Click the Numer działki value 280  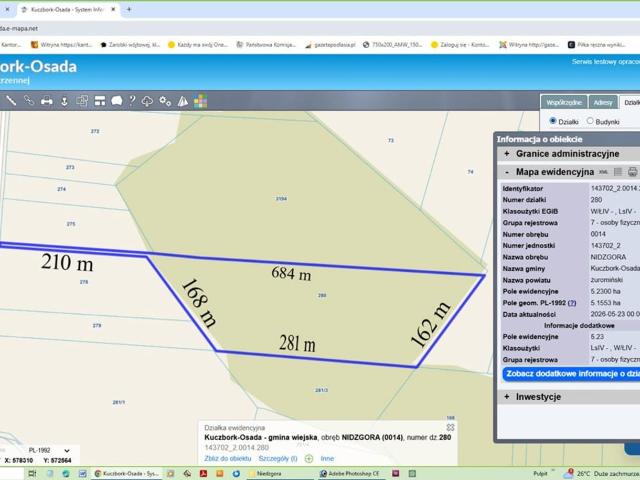596,200
